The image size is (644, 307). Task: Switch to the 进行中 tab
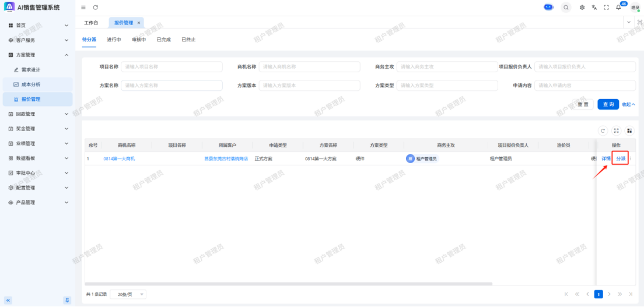(114, 40)
